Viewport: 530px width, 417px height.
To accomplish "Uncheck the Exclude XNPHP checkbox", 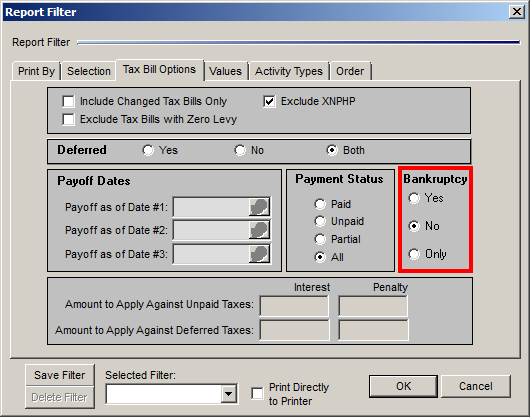I will click(269, 101).
